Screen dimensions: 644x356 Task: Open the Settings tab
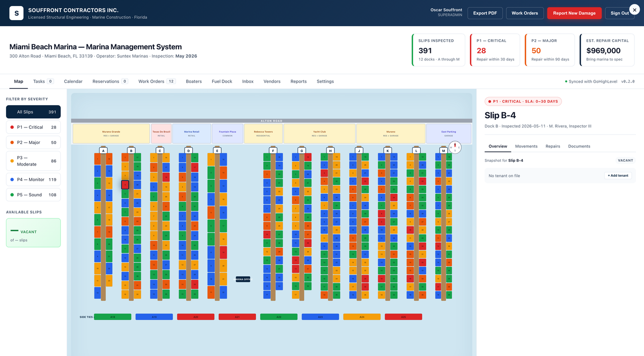coord(325,81)
